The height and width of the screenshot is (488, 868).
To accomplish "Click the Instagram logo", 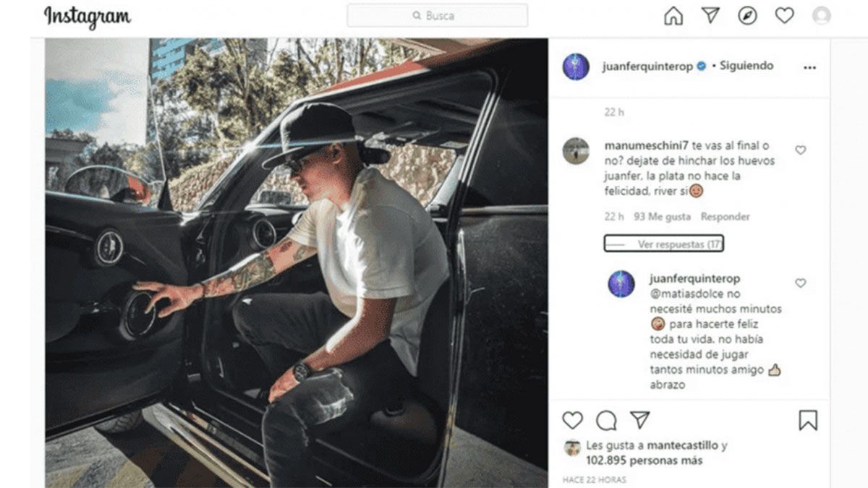I will (x=88, y=16).
